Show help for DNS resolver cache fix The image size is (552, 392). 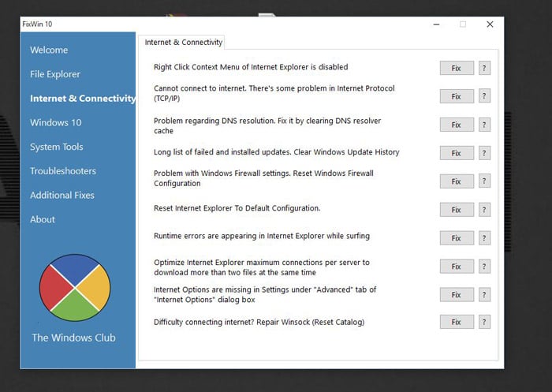pyautogui.click(x=484, y=125)
